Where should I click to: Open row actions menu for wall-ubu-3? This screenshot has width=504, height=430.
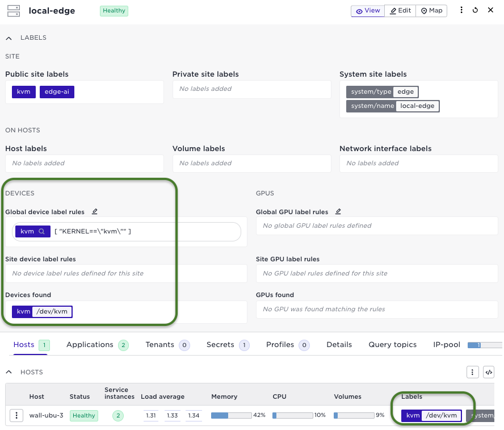point(17,415)
